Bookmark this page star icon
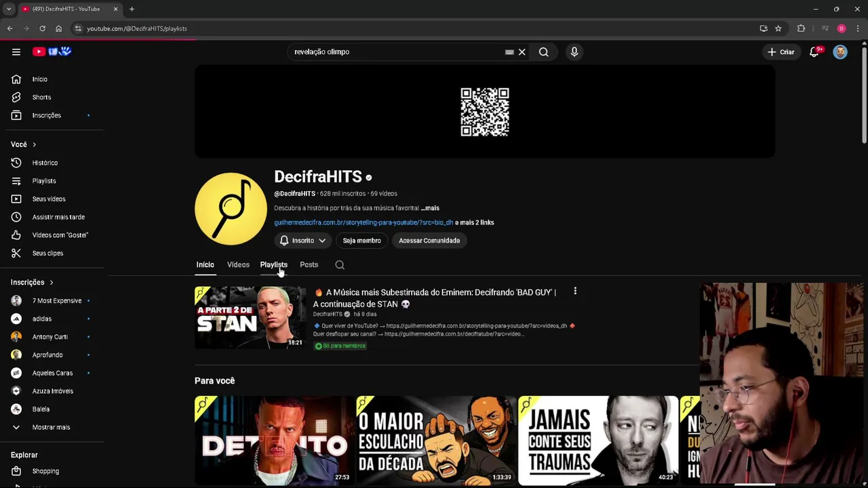Viewport: 868px width, 488px height. point(778,28)
